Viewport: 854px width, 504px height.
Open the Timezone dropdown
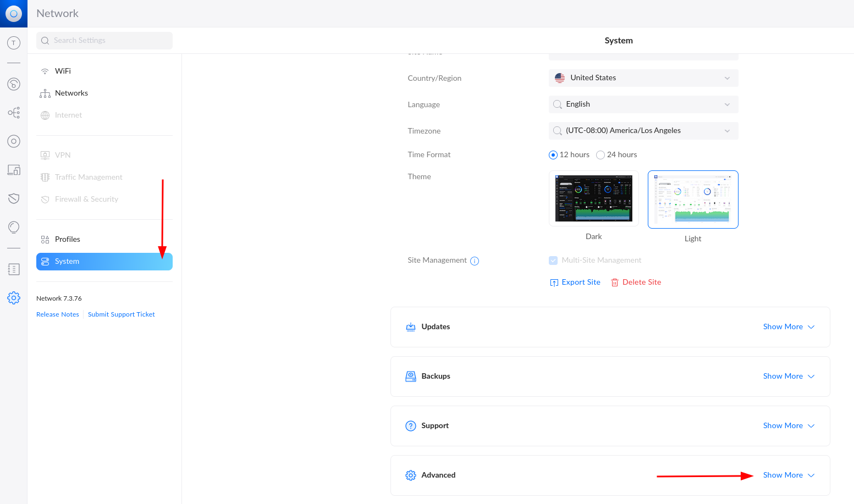click(x=643, y=131)
